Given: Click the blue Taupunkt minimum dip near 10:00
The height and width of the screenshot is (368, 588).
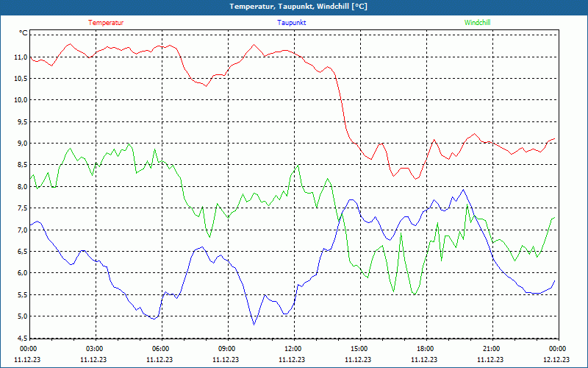Looking at the screenshot, I should click(x=254, y=325).
